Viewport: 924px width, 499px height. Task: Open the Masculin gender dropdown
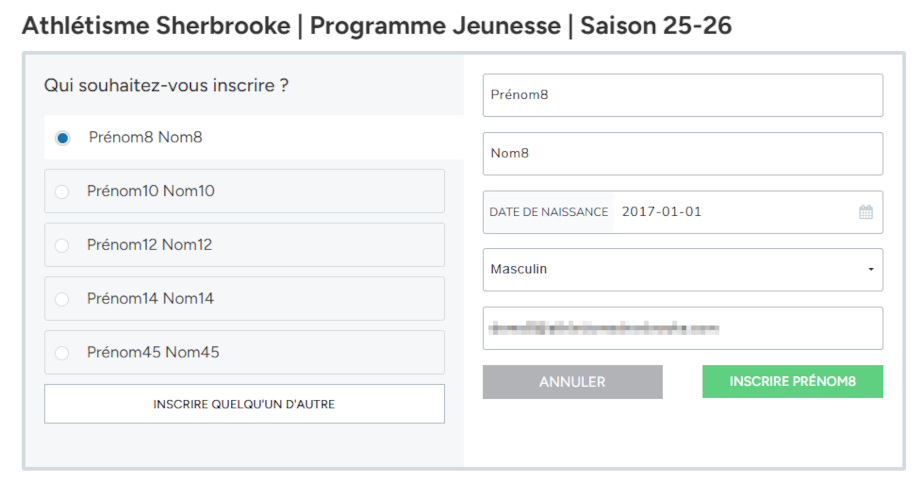pos(682,269)
